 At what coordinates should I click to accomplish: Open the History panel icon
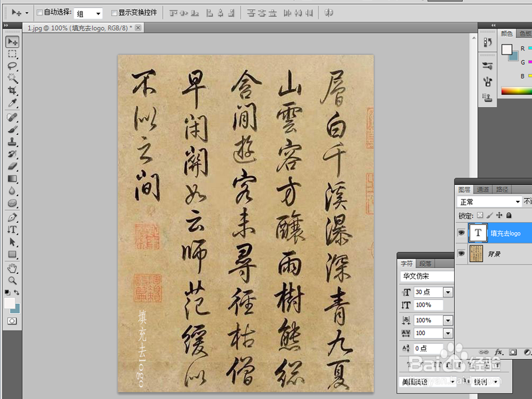(x=487, y=43)
